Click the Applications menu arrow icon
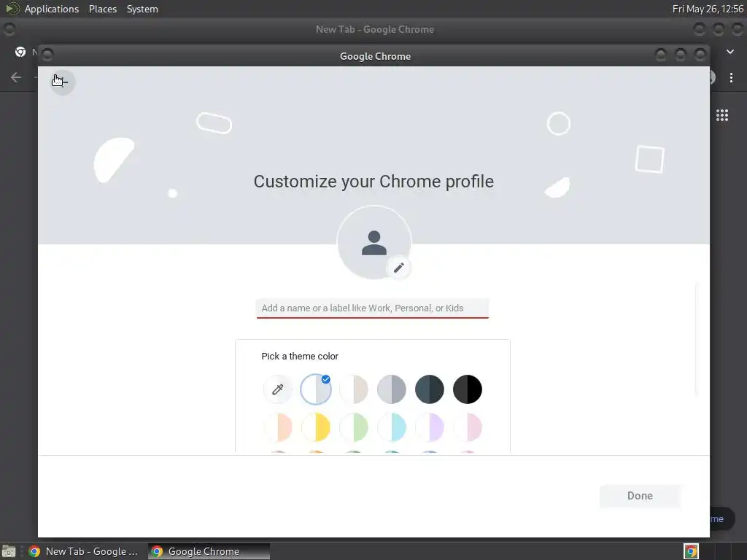Screen dimensions: 747x560 click(12, 9)
